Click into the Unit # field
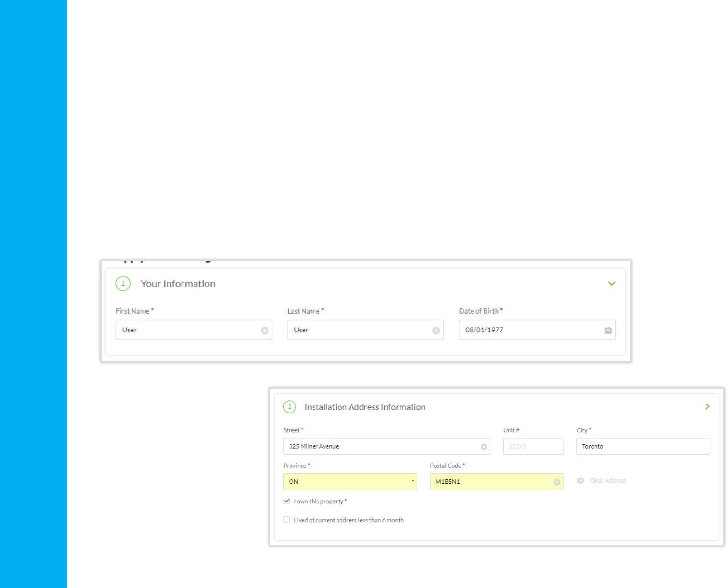Viewport: 728px width, 588px height. (x=533, y=446)
